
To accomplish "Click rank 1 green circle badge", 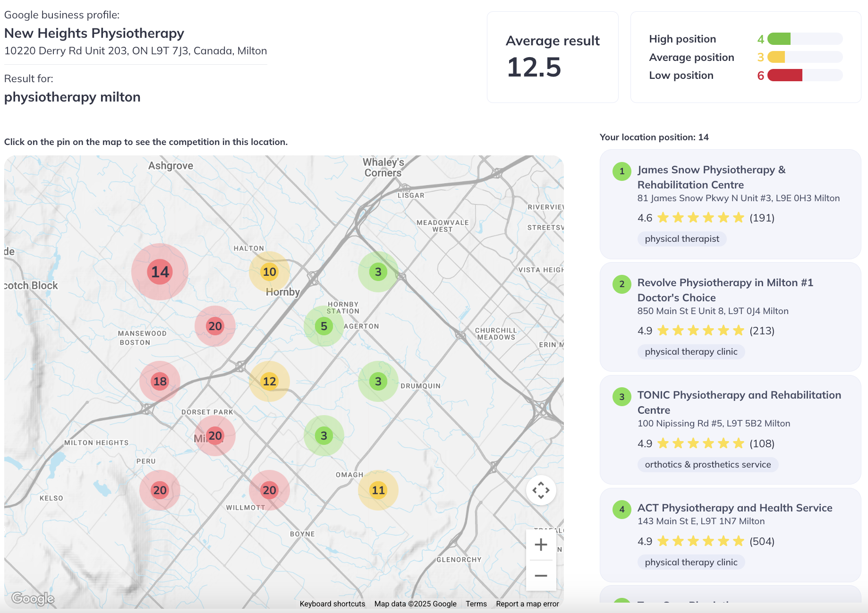I will coord(622,171).
